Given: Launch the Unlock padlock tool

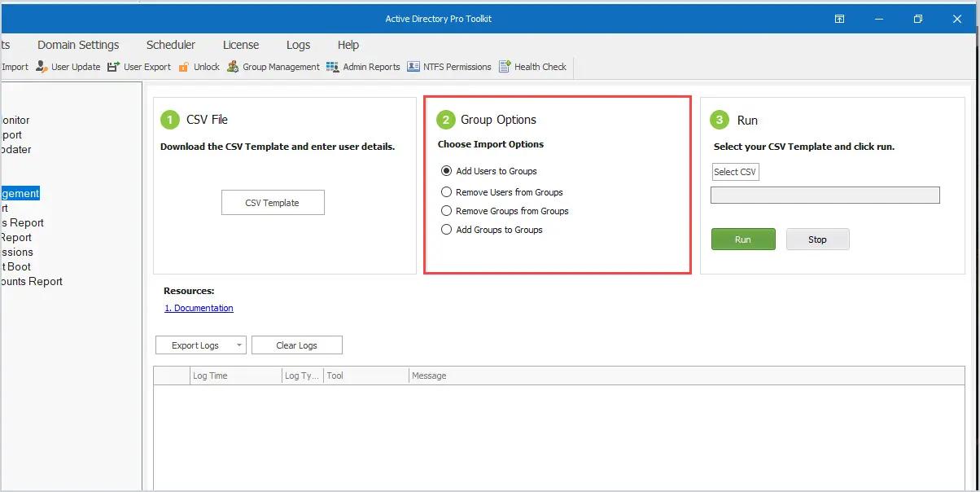Looking at the screenshot, I should [x=184, y=67].
